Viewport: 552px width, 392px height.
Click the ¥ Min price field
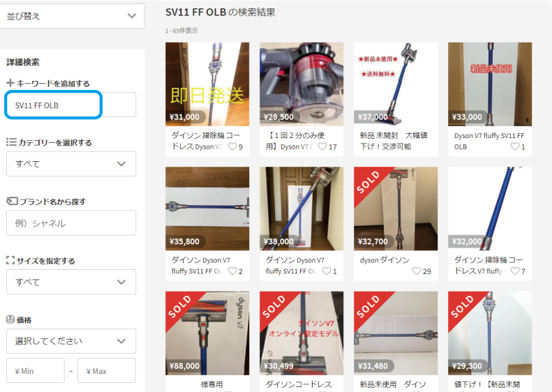pyautogui.click(x=35, y=370)
